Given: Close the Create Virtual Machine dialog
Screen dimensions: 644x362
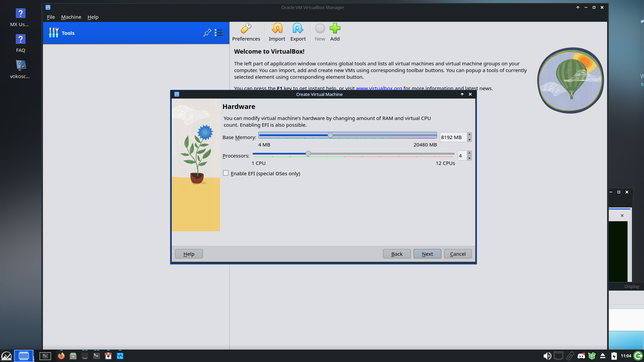Looking at the screenshot, I should pos(470,94).
